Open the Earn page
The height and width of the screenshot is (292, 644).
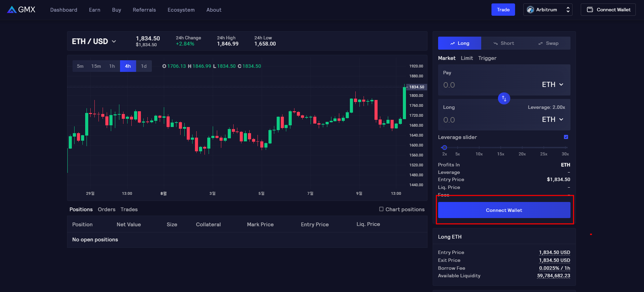click(95, 10)
